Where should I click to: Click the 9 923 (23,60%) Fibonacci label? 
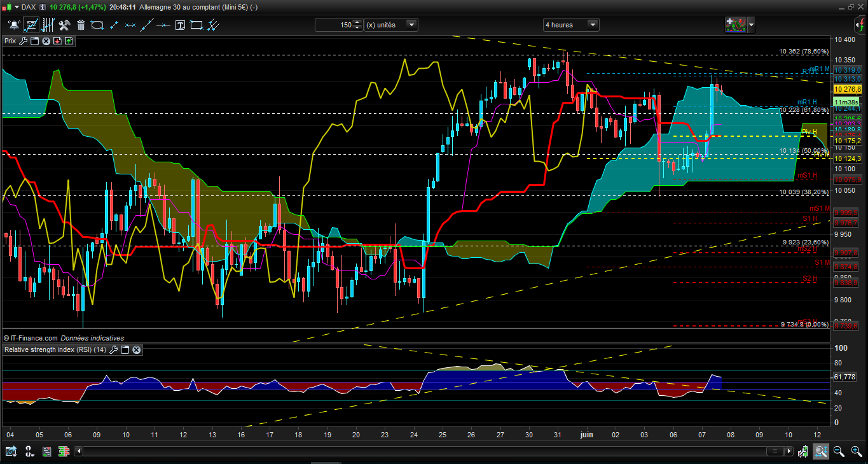coord(805,243)
